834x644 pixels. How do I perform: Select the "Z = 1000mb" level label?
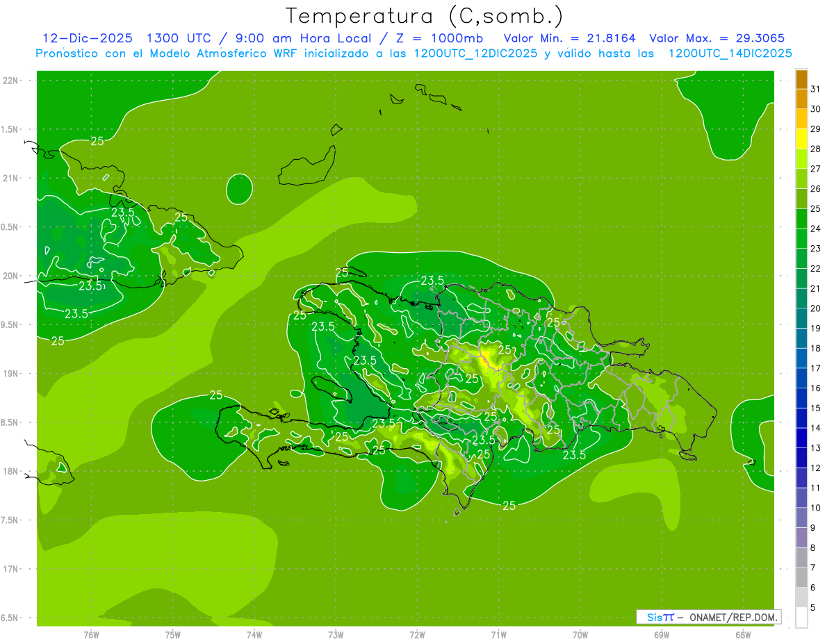pos(439,38)
